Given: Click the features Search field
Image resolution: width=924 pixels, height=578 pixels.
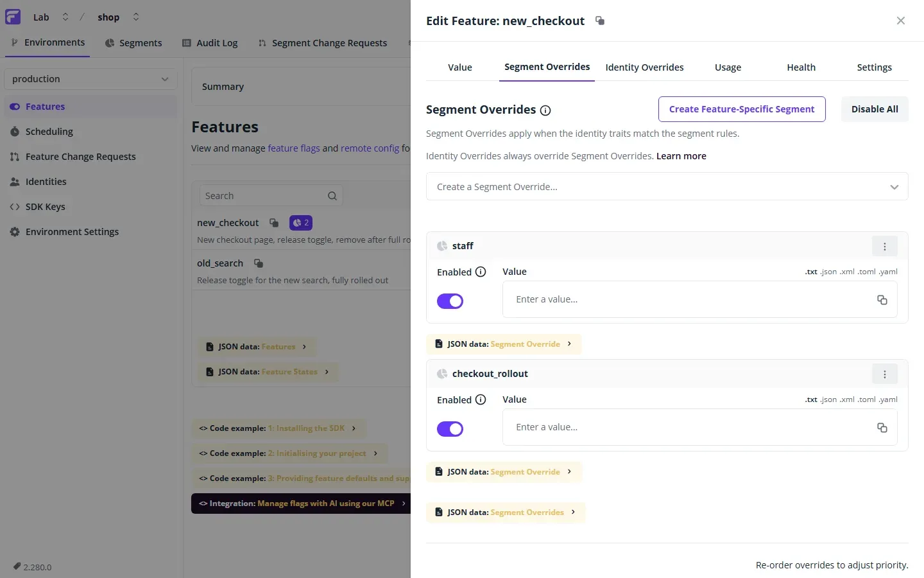Looking at the screenshot, I should [270, 196].
